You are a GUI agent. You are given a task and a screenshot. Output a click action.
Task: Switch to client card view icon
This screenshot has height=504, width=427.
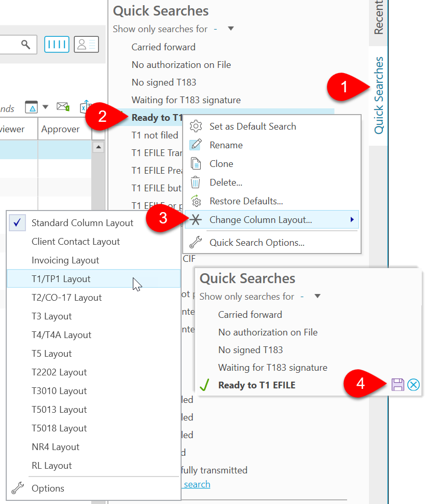[86, 45]
